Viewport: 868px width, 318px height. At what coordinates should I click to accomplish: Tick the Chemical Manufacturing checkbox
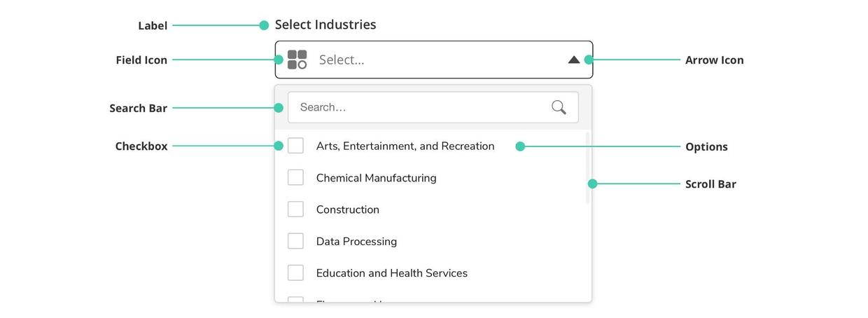296,177
